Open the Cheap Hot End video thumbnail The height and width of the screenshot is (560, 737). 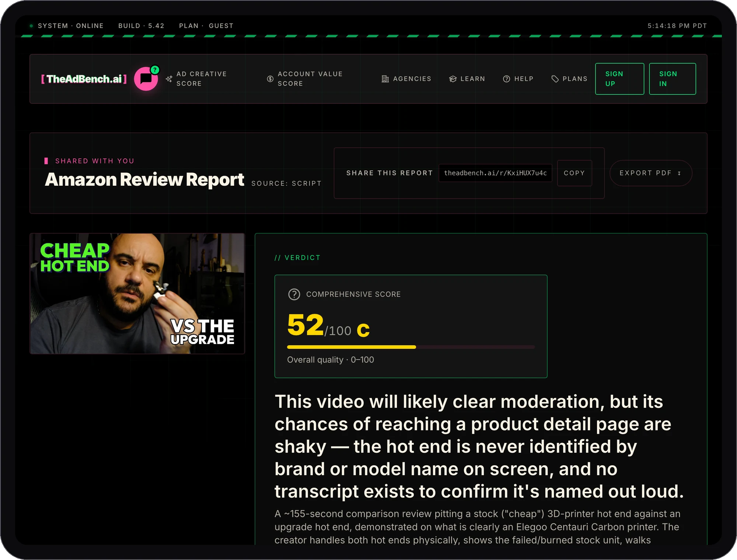[137, 294]
